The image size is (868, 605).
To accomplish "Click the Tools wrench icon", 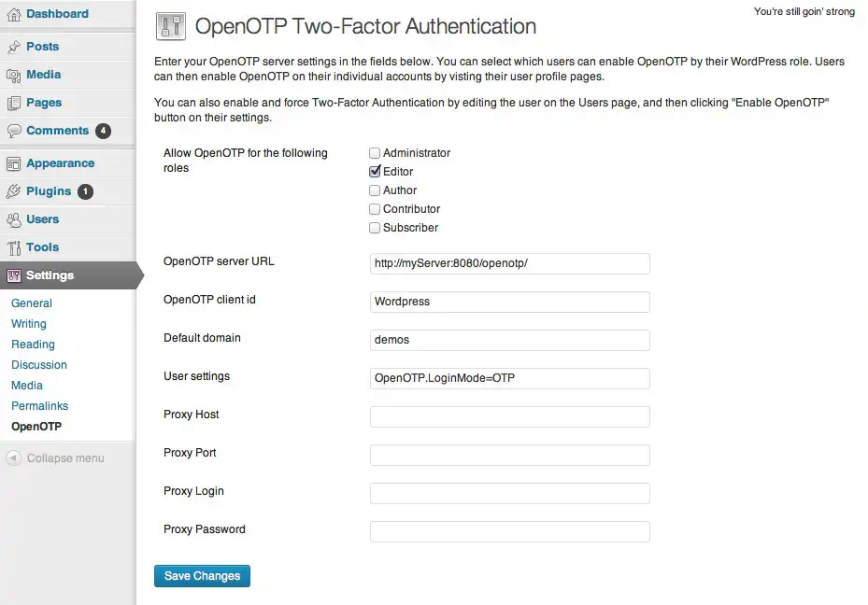I will pos(14,247).
